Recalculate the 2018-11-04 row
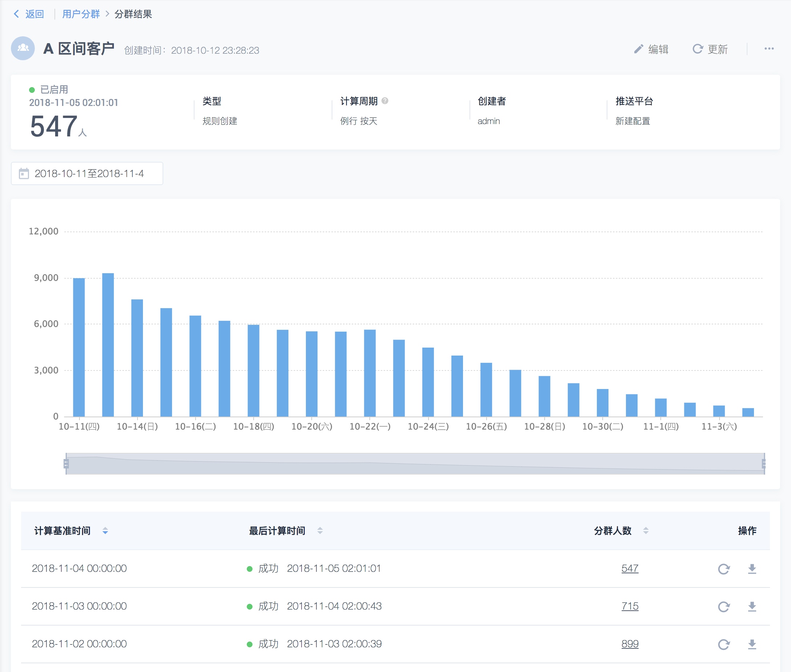Screen dimensions: 791x672 pos(724,569)
